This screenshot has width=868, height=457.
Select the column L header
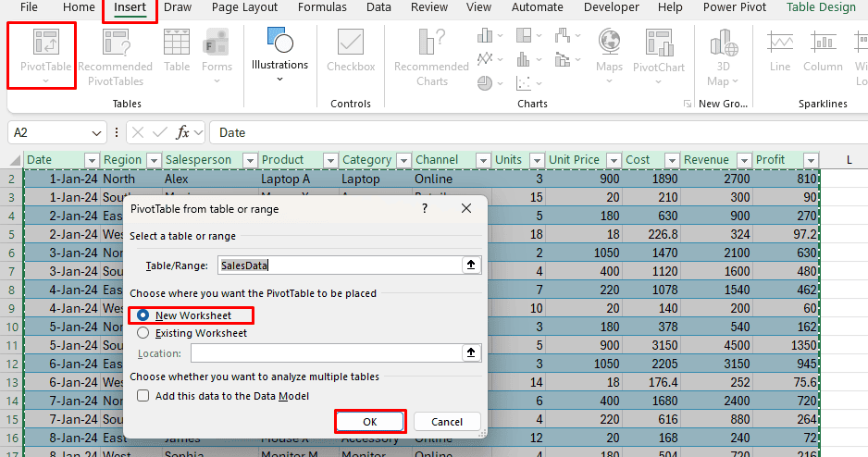click(x=849, y=160)
